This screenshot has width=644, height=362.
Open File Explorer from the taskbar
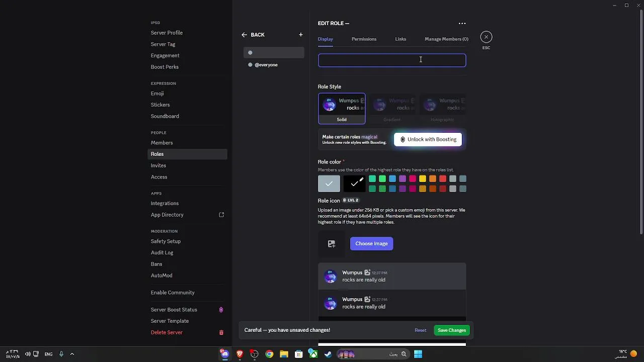click(284, 354)
